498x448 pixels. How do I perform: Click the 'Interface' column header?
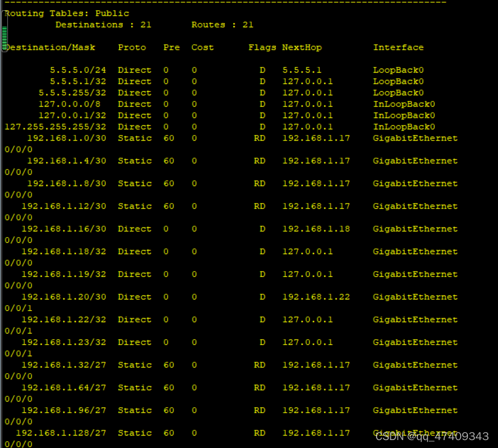point(398,47)
